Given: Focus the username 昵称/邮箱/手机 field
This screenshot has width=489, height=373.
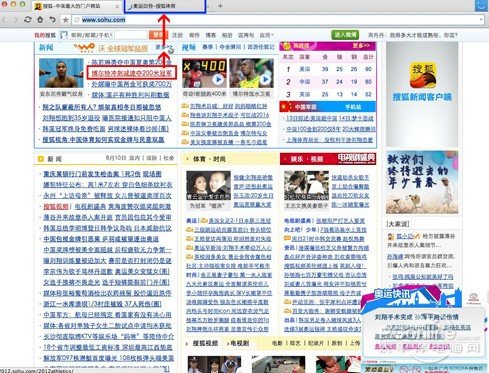Looking at the screenshot, I should (x=86, y=35).
